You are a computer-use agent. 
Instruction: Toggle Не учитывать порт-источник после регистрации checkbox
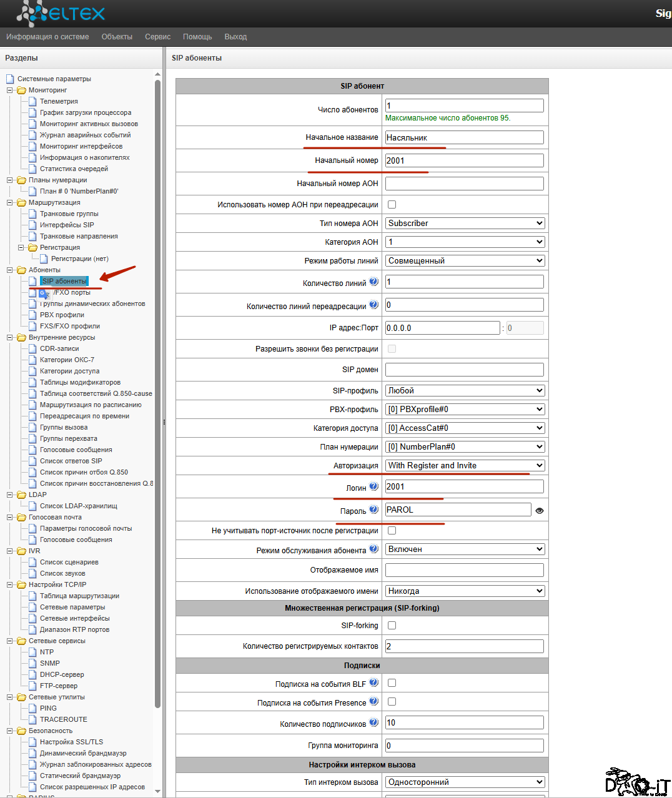pyautogui.click(x=392, y=530)
